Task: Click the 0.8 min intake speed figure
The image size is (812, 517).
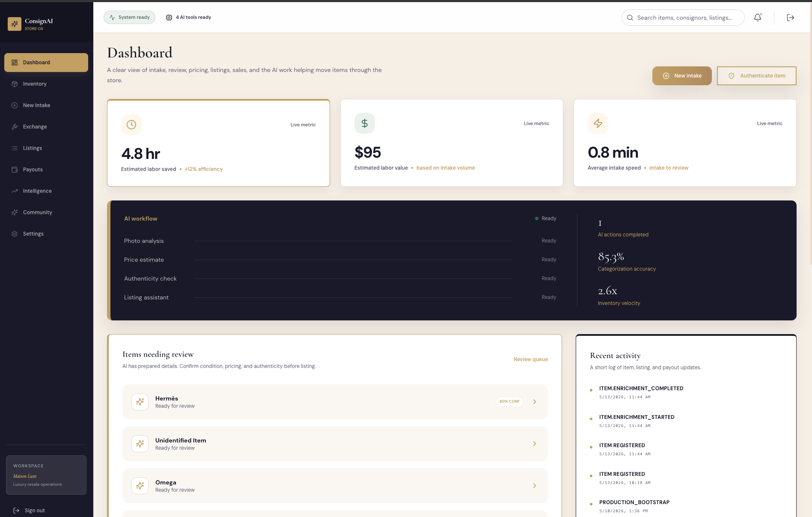Action: pyautogui.click(x=613, y=152)
